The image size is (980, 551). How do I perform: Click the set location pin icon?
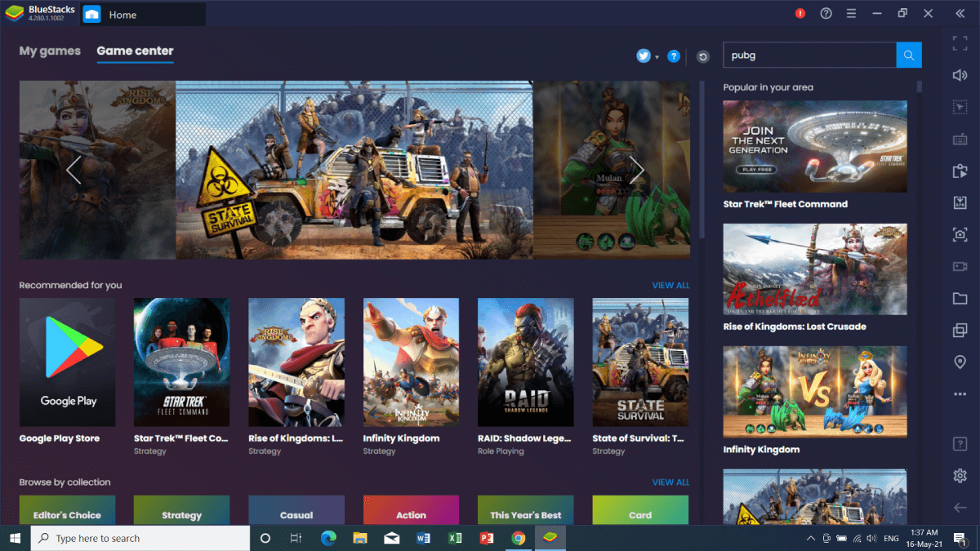coord(960,362)
